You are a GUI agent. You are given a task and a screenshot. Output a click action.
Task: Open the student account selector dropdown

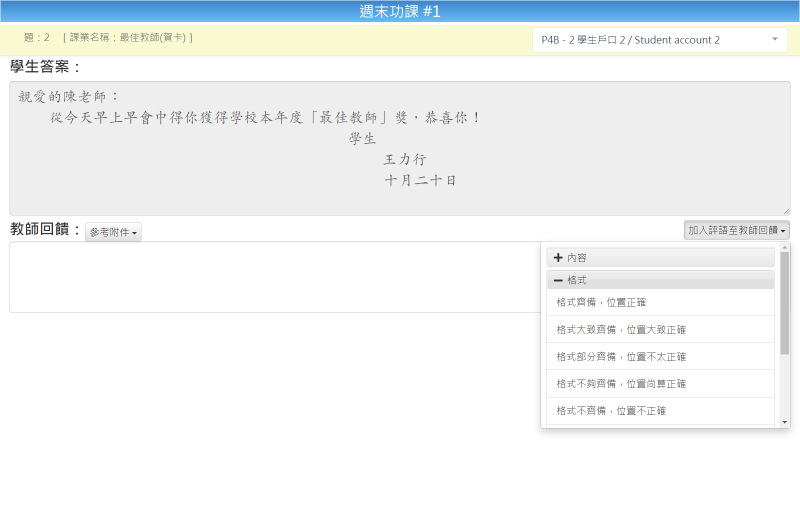[x=659, y=40]
